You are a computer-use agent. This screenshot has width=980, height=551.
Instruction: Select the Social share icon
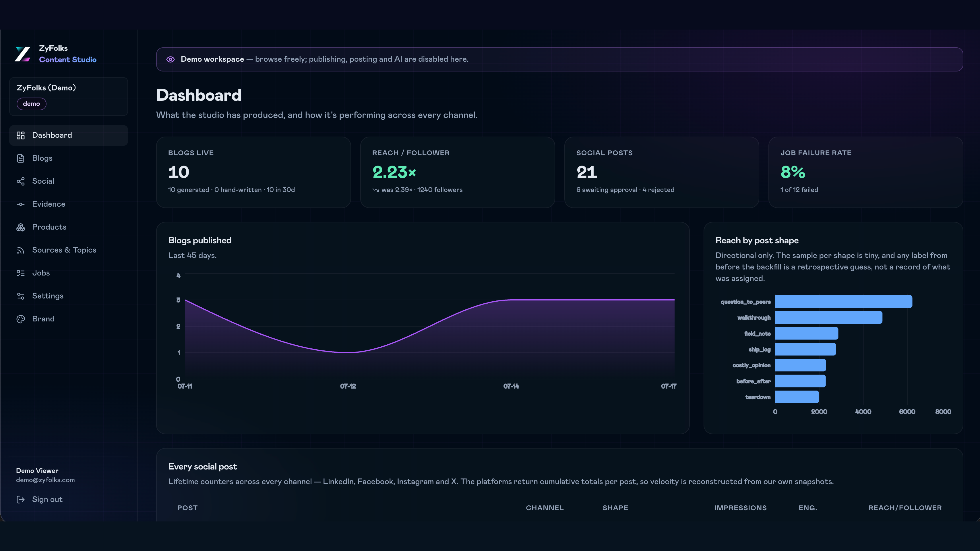click(21, 181)
